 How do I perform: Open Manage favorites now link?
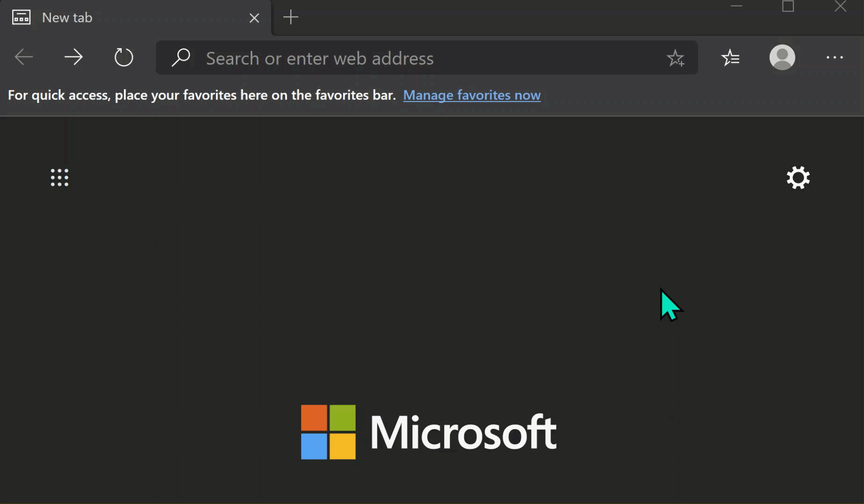pyautogui.click(x=472, y=95)
